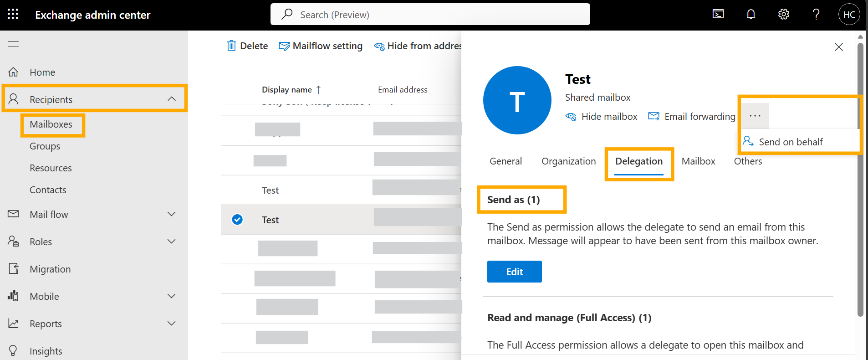Focus the Search (Preview) box
The width and height of the screenshot is (868, 360).
tap(430, 14)
